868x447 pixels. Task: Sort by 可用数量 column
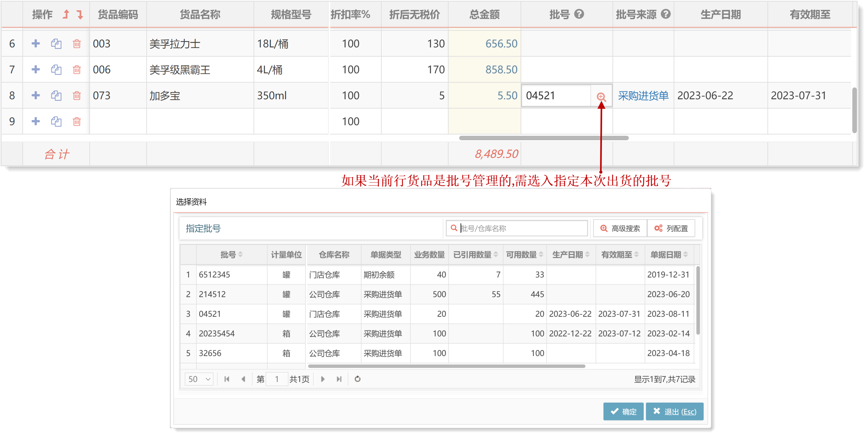(x=541, y=255)
